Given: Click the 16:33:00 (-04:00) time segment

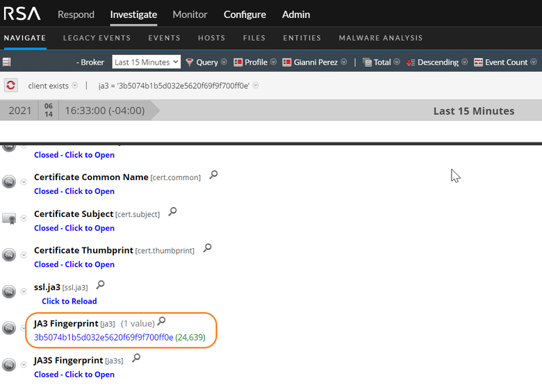Looking at the screenshot, I should pyautogui.click(x=105, y=111).
